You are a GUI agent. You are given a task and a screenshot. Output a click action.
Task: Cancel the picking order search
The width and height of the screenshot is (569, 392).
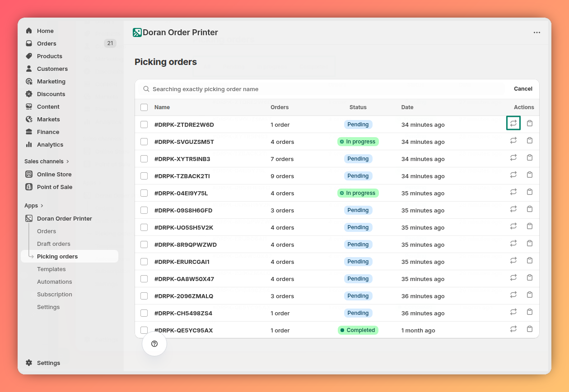point(523,89)
